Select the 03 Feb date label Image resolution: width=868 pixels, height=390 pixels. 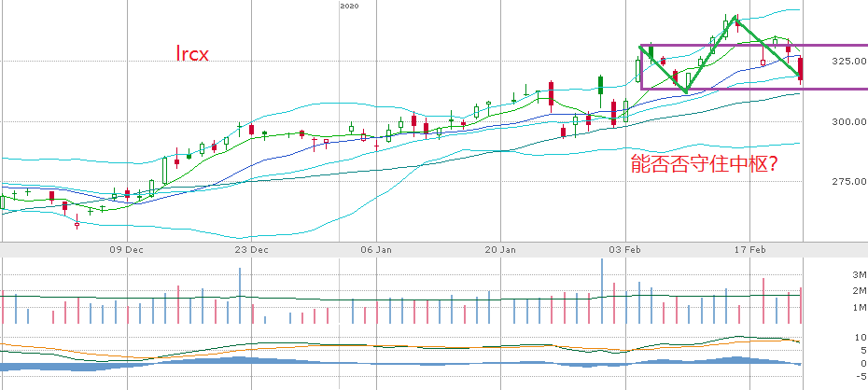pyautogui.click(x=626, y=250)
